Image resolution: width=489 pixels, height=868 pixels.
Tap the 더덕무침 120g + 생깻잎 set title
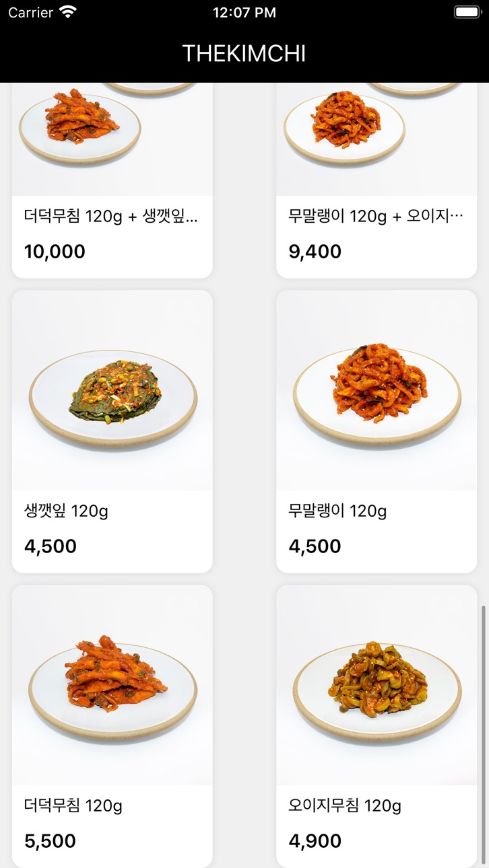click(111, 216)
